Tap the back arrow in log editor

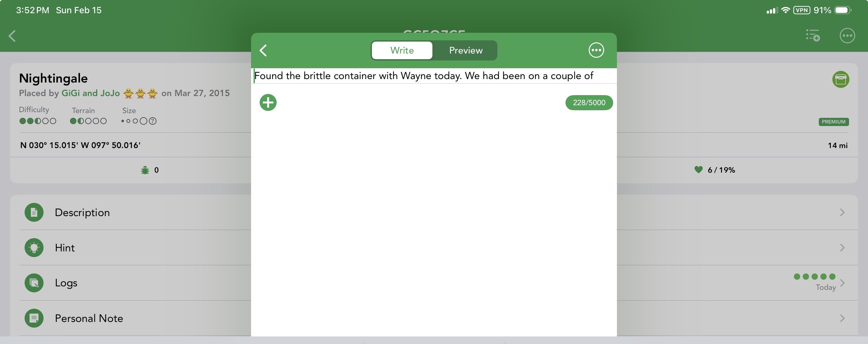[x=263, y=50]
